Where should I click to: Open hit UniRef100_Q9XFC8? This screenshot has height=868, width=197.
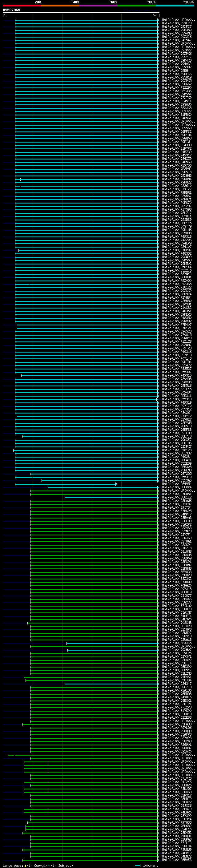pos(177,23)
